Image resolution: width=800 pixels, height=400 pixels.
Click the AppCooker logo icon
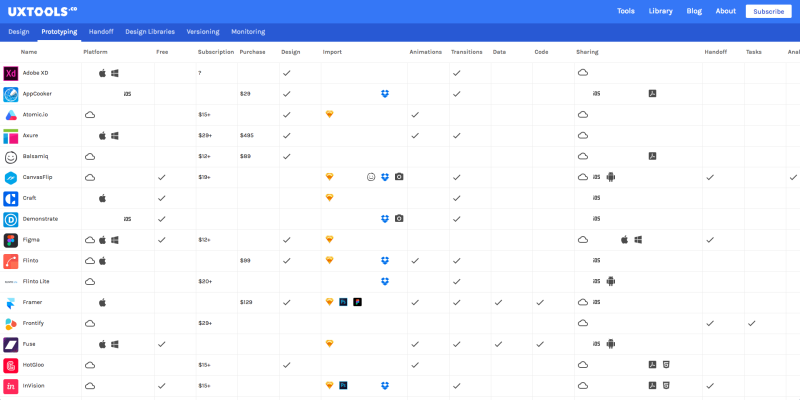click(11, 94)
